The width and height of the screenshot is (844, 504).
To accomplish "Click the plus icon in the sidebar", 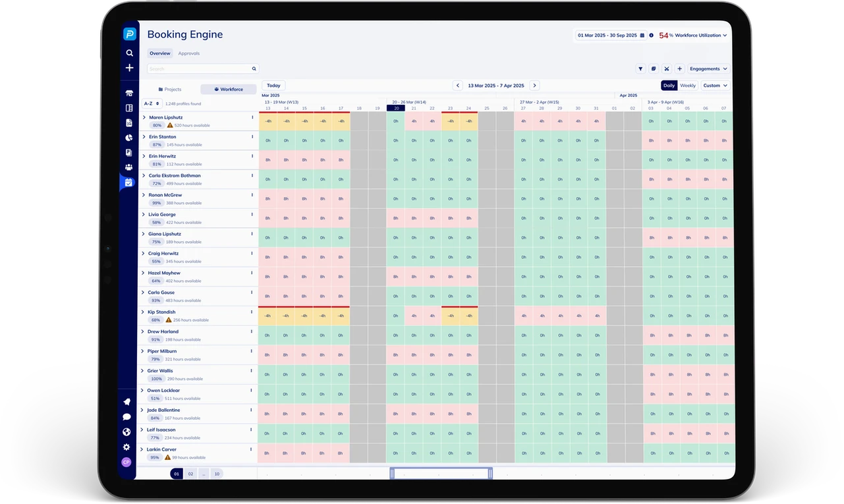I will (x=129, y=68).
